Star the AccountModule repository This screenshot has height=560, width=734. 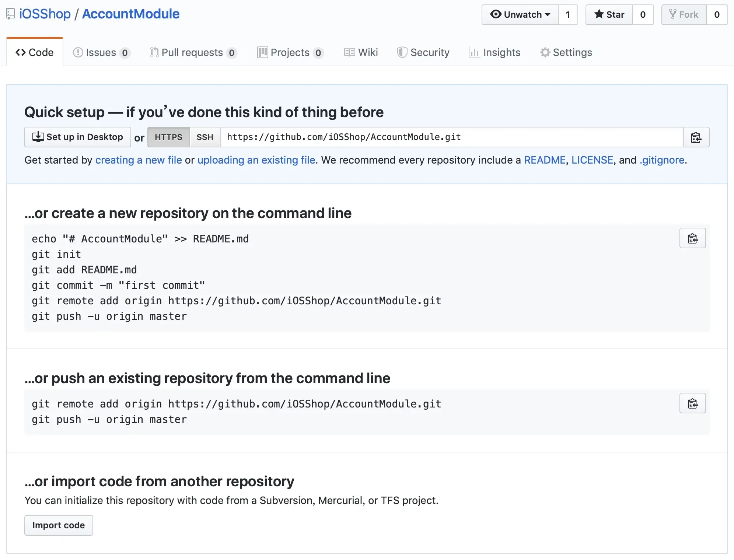click(609, 15)
